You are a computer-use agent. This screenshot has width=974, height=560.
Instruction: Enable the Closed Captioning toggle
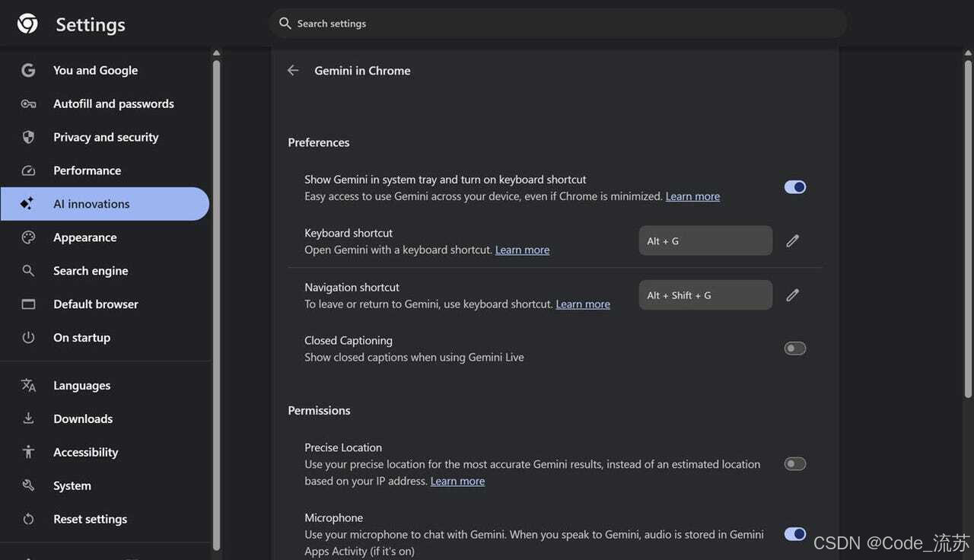coord(795,348)
